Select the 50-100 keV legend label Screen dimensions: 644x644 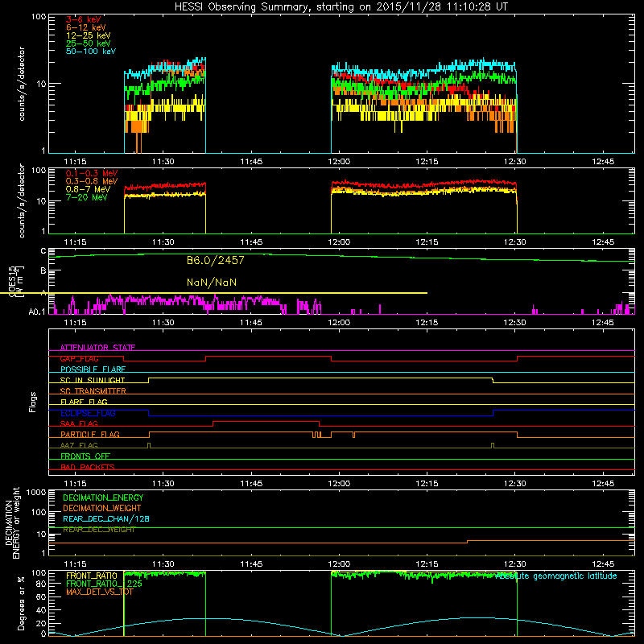pos(91,52)
